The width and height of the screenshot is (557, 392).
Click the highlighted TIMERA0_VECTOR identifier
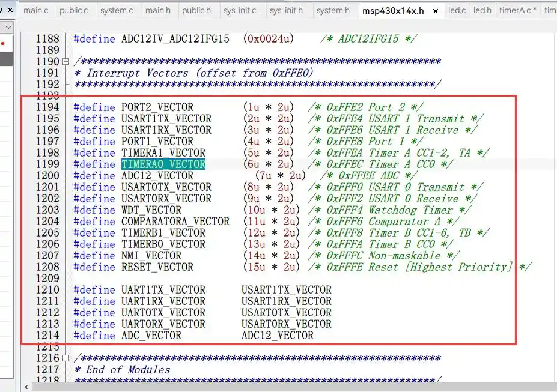[x=163, y=164]
